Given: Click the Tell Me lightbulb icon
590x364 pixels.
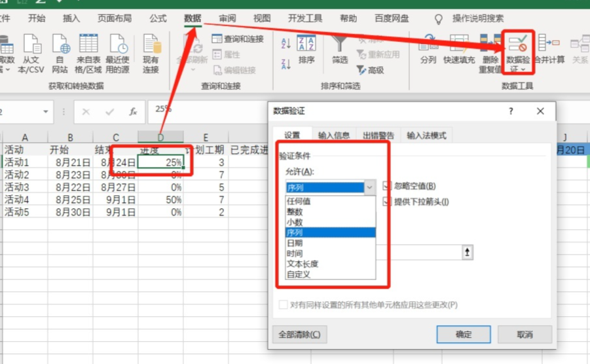Looking at the screenshot, I should click(x=438, y=19).
